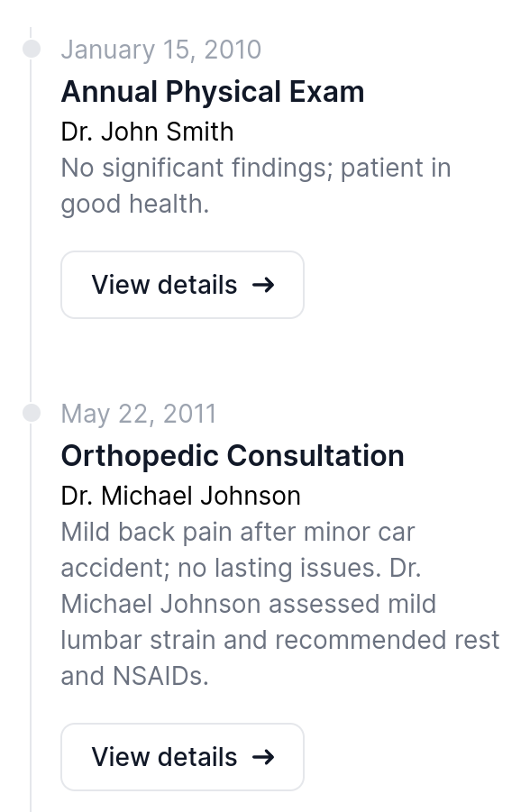Click Dr. John Smith's name
The width and height of the screenshot is (530, 812).
pyautogui.click(x=147, y=132)
